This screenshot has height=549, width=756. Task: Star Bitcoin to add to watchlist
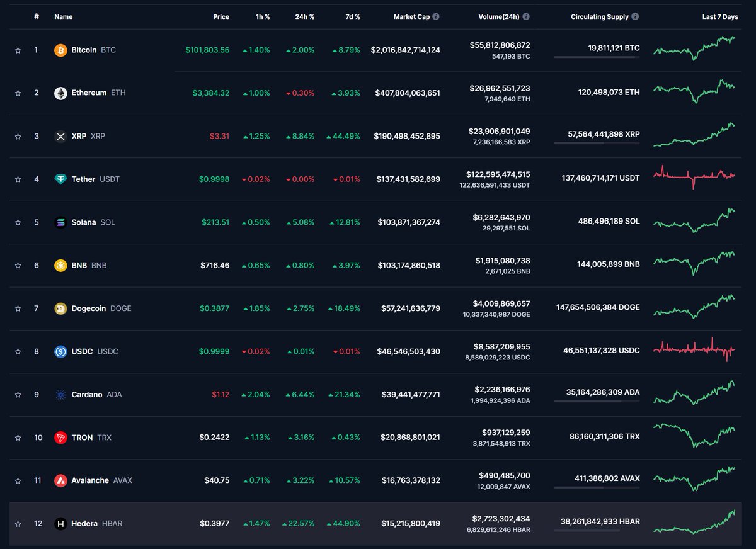click(x=18, y=50)
